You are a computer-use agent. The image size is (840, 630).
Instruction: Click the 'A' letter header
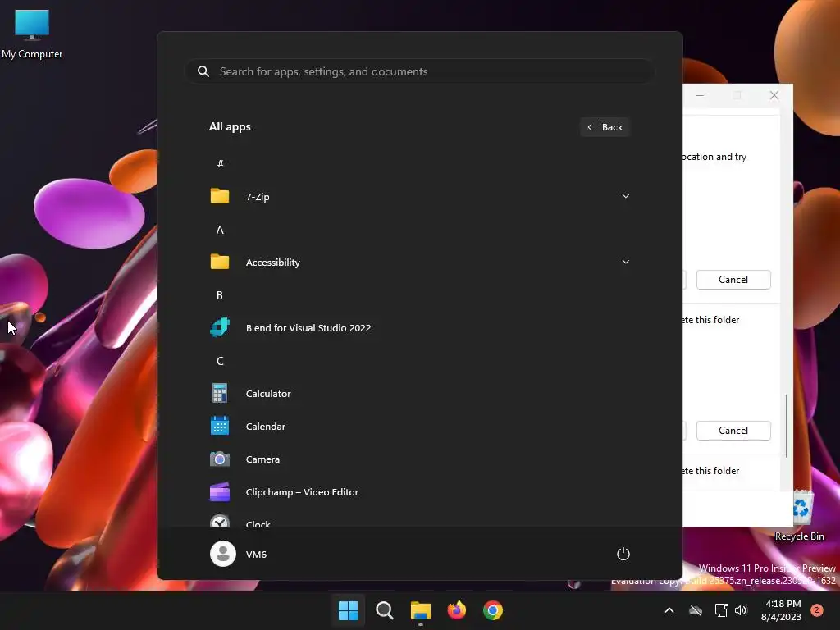click(220, 230)
